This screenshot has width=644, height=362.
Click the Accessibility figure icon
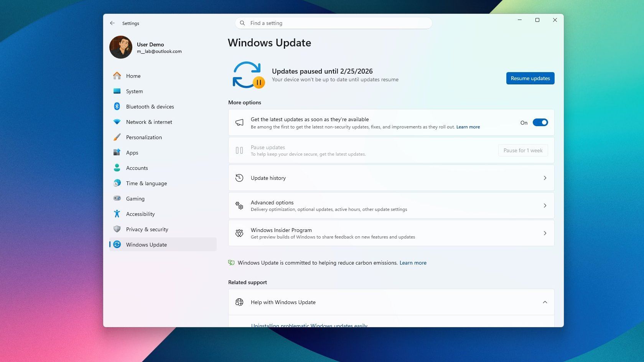[117, 214]
